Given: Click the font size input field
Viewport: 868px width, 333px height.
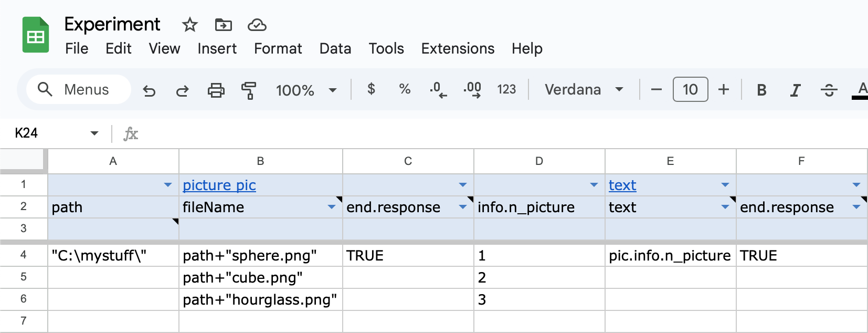Looking at the screenshot, I should (690, 89).
